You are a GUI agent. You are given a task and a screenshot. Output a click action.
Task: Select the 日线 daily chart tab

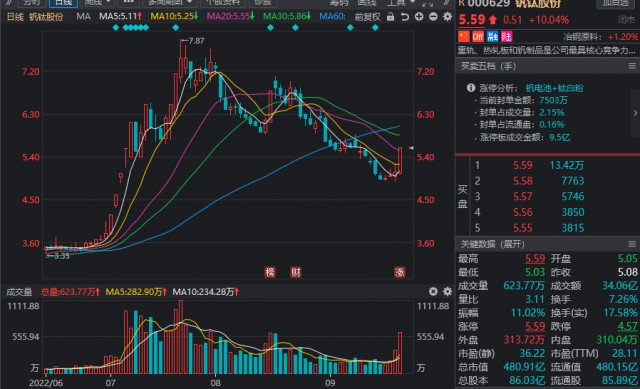pos(63,3)
